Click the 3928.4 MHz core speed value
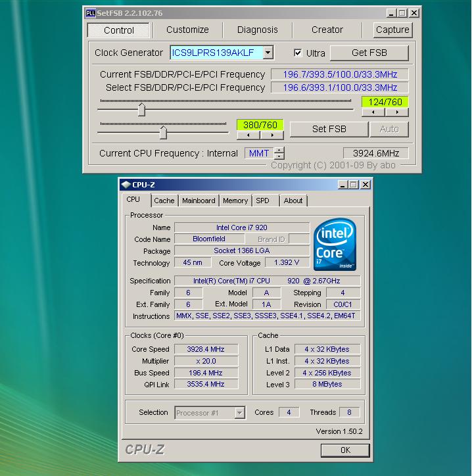The width and height of the screenshot is (472, 476). click(206, 349)
